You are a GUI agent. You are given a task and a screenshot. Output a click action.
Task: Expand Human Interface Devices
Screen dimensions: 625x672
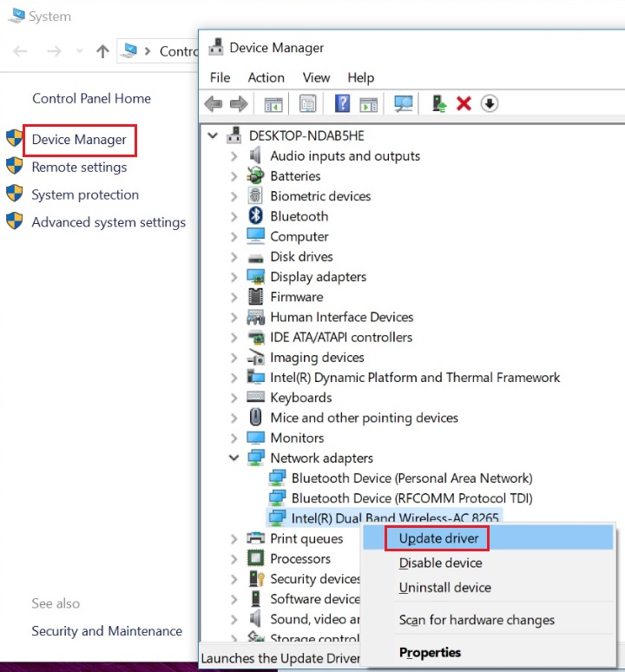click(x=234, y=317)
